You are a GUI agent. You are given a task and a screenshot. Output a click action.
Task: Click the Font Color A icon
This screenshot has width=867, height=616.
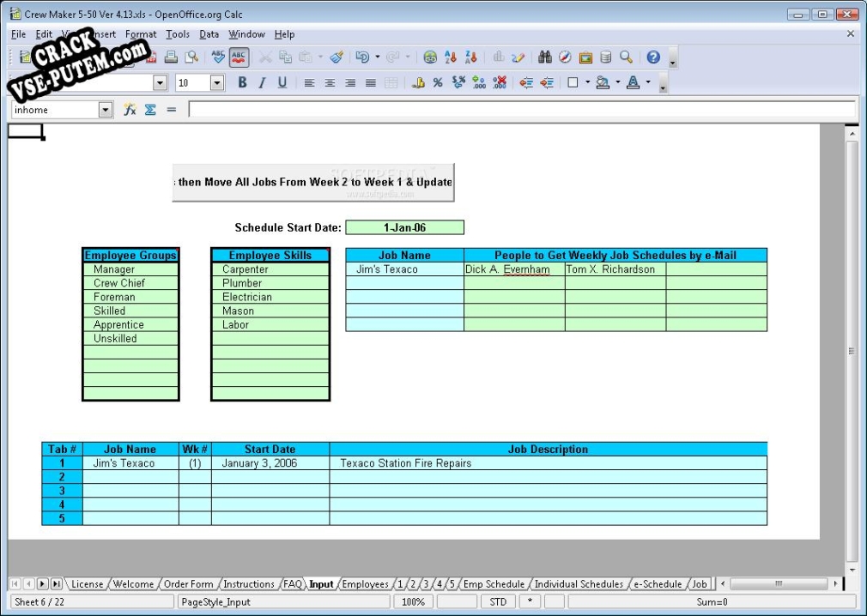click(x=634, y=82)
